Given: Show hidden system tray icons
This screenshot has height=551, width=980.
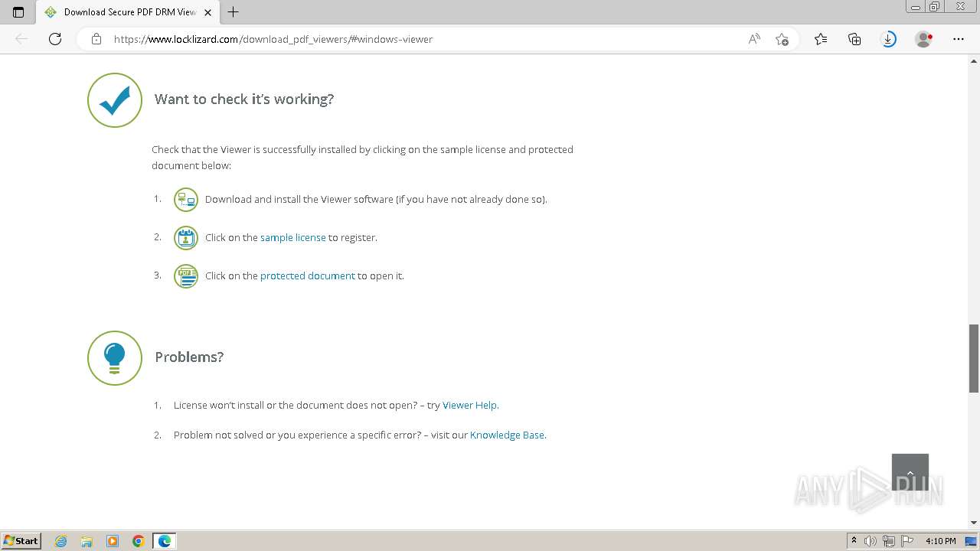Looking at the screenshot, I should pos(854,541).
